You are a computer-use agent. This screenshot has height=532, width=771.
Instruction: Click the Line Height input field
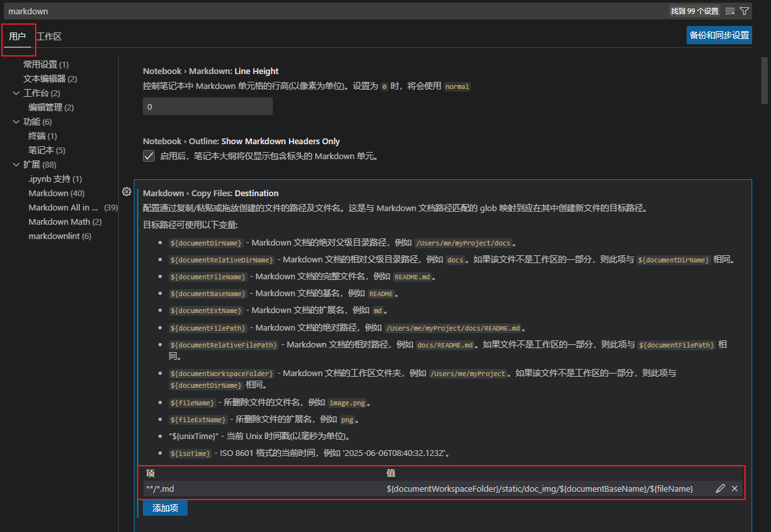[x=207, y=107]
